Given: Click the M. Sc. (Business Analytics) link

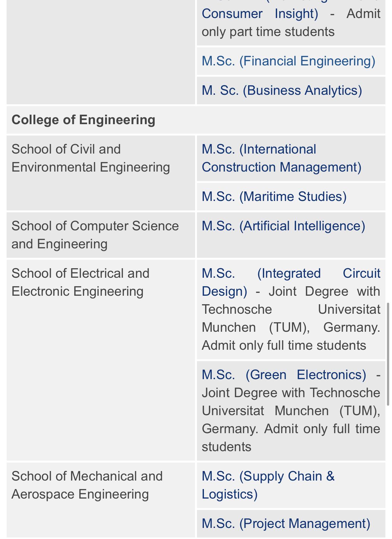Looking at the screenshot, I should pyautogui.click(x=282, y=90).
